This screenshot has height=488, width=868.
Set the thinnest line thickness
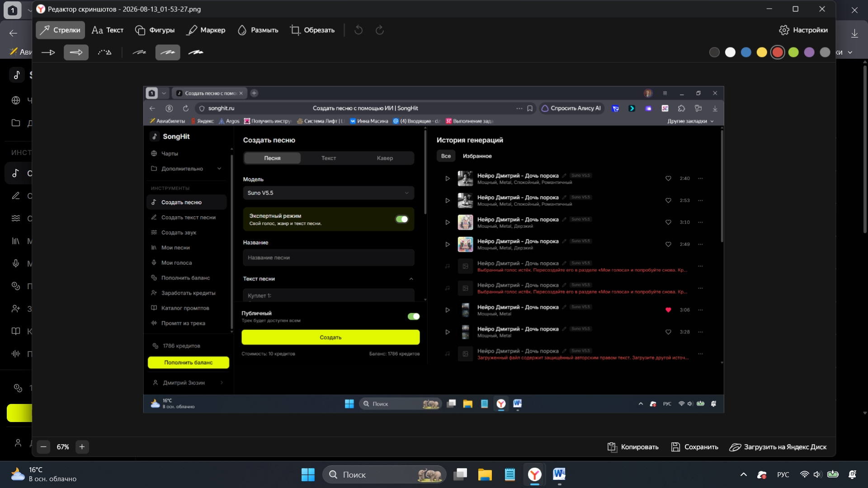click(139, 52)
